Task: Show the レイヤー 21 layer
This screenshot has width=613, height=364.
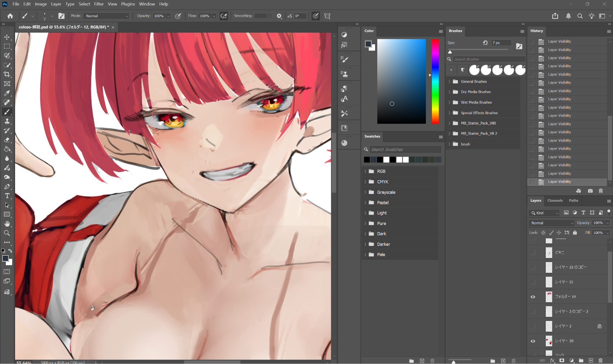Action: 533,282
